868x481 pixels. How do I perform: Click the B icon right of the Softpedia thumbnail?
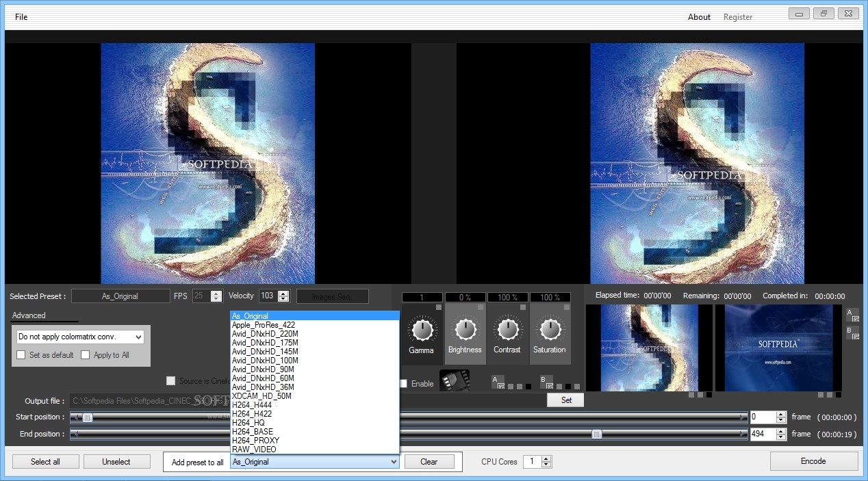852,333
